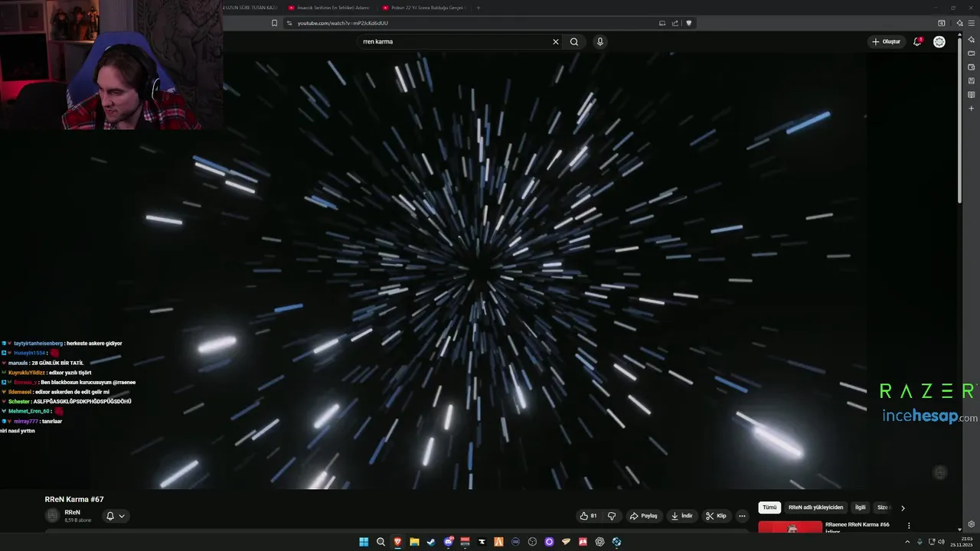The width and height of the screenshot is (980, 551).
Task: Open Steam from the taskbar
Action: coord(431,542)
